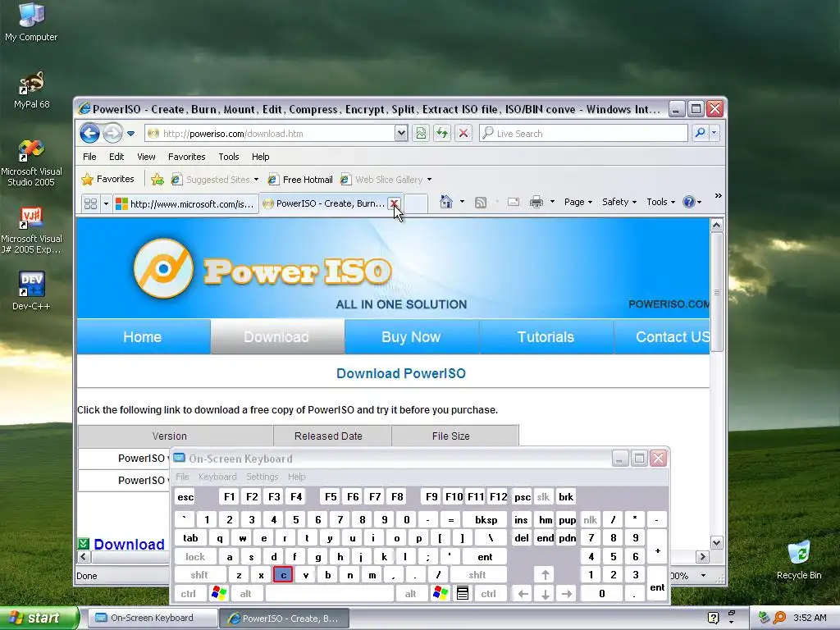Click into the Live Search box

coord(584,134)
